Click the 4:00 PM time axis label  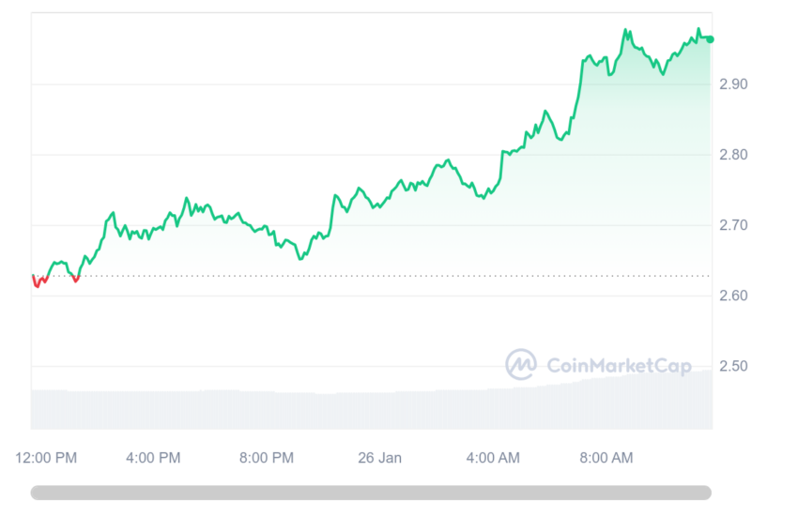click(x=153, y=458)
